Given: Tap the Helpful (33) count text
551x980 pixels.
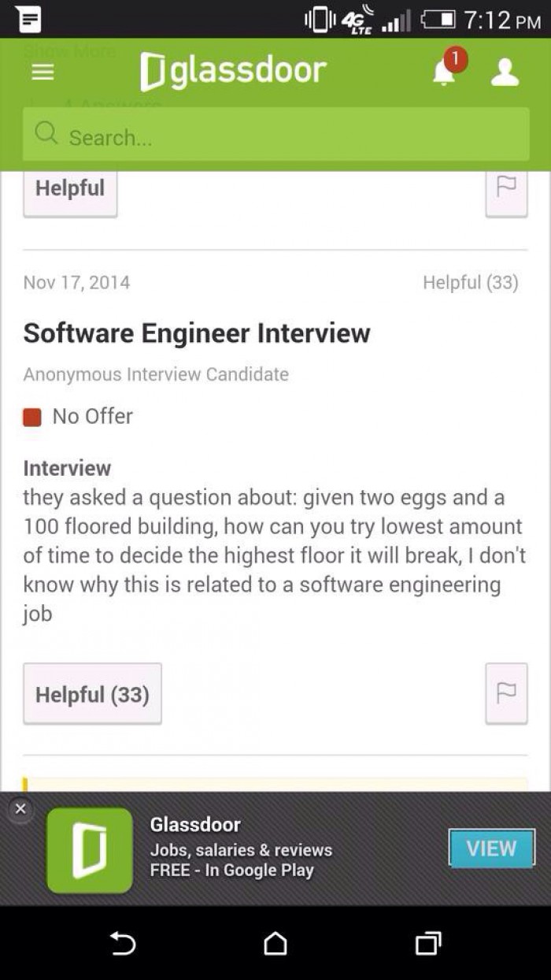Looking at the screenshot, I should [470, 282].
